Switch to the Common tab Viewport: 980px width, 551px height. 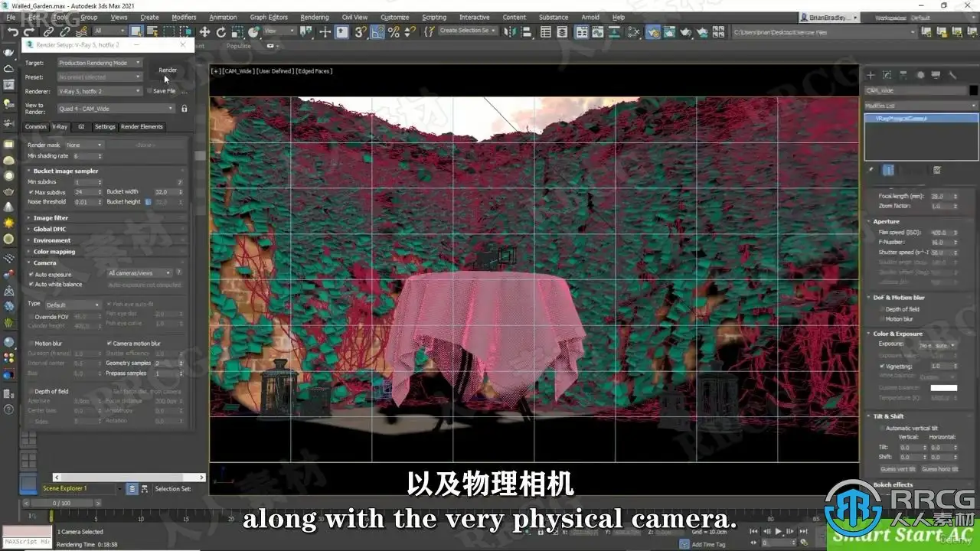(36, 127)
